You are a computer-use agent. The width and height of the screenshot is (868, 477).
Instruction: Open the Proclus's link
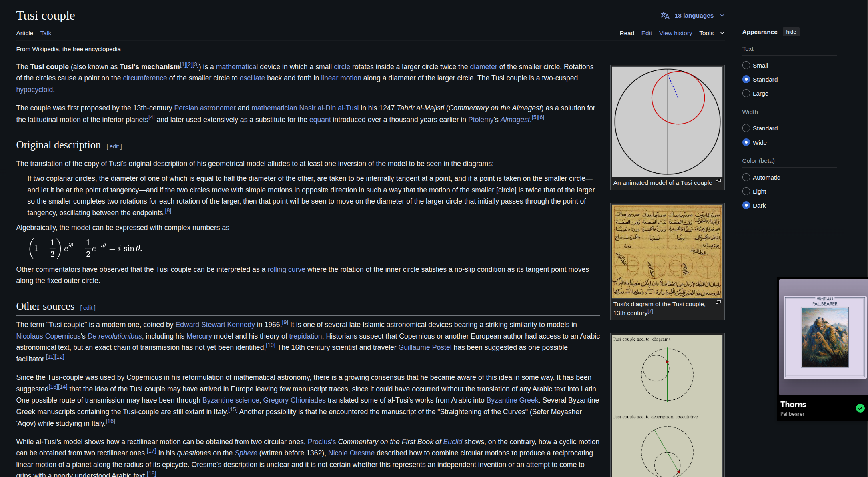point(322,442)
